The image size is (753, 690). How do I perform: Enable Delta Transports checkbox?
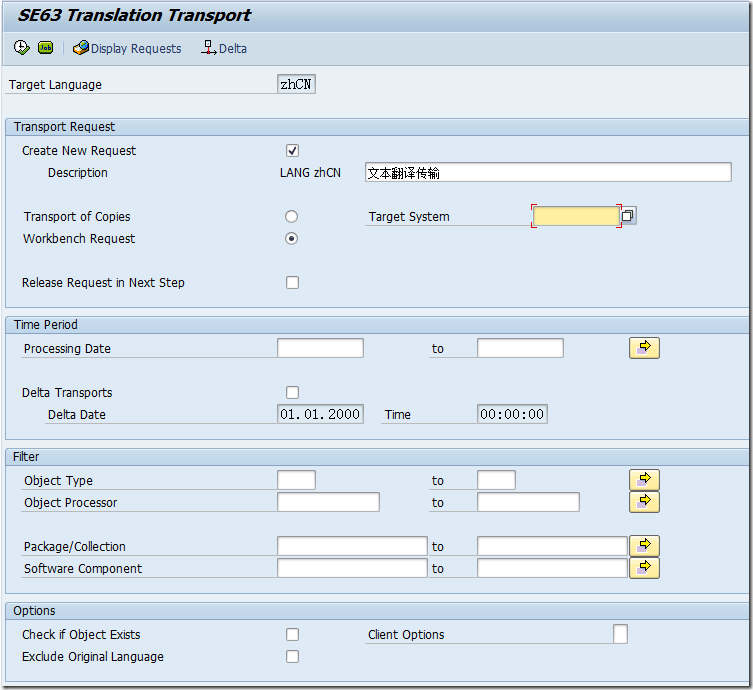(292, 392)
